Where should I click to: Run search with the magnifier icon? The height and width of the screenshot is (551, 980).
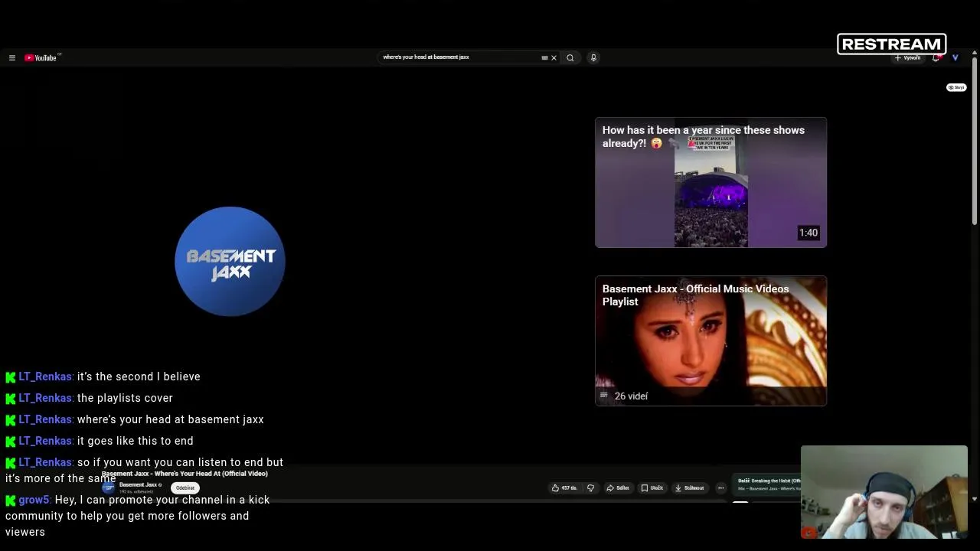click(x=570, y=57)
